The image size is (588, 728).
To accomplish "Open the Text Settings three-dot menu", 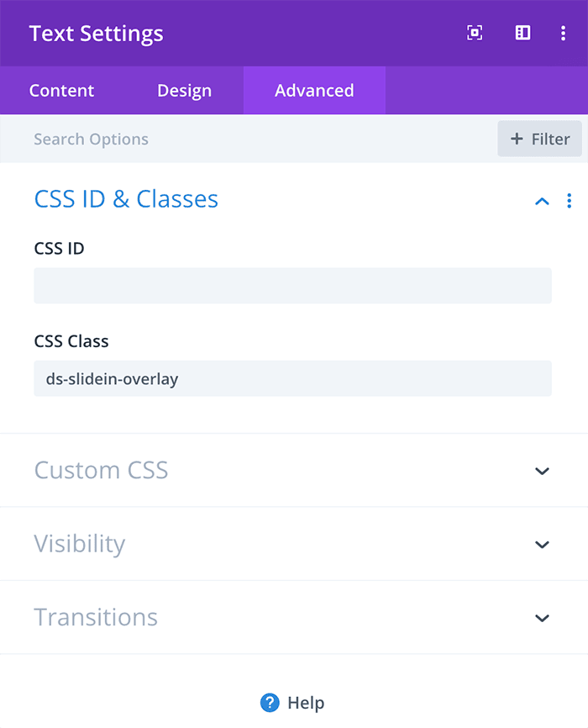I will pyautogui.click(x=563, y=33).
